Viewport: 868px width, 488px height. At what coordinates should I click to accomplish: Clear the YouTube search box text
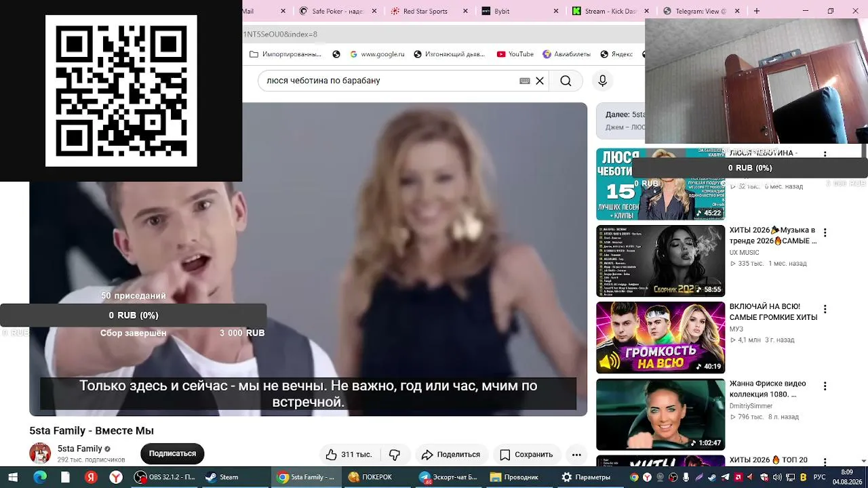pos(540,81)
